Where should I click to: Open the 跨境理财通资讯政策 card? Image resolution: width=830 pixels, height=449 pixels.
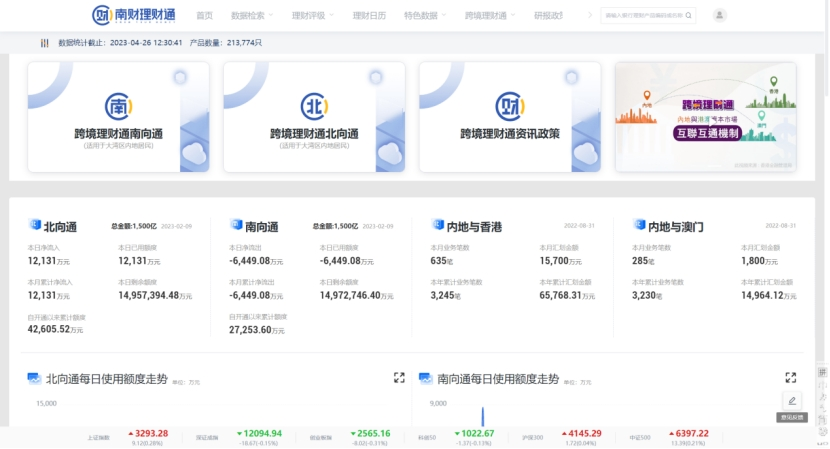(510, 117)
